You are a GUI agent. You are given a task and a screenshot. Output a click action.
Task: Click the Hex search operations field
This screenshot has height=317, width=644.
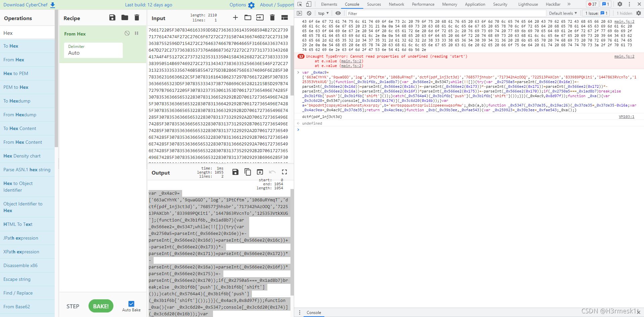click(27, 33)
